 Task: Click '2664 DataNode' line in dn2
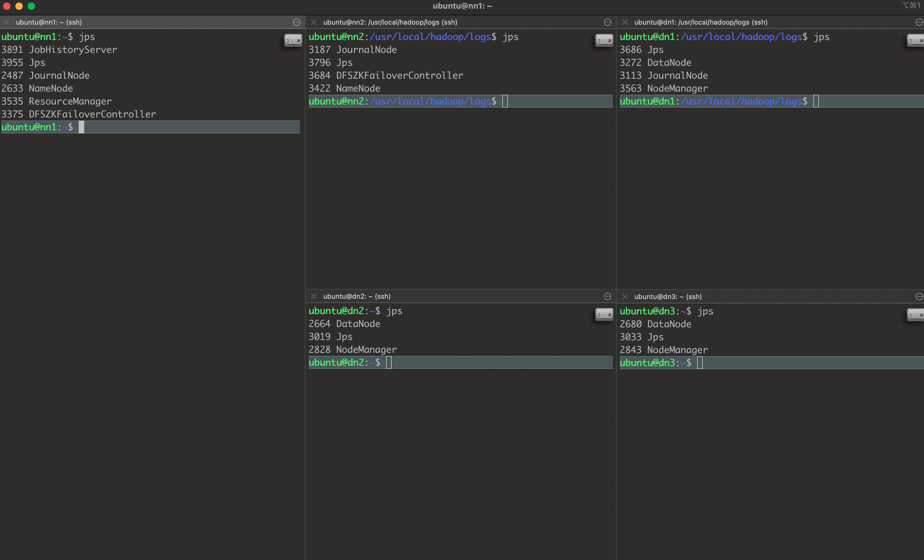(345, 324)
